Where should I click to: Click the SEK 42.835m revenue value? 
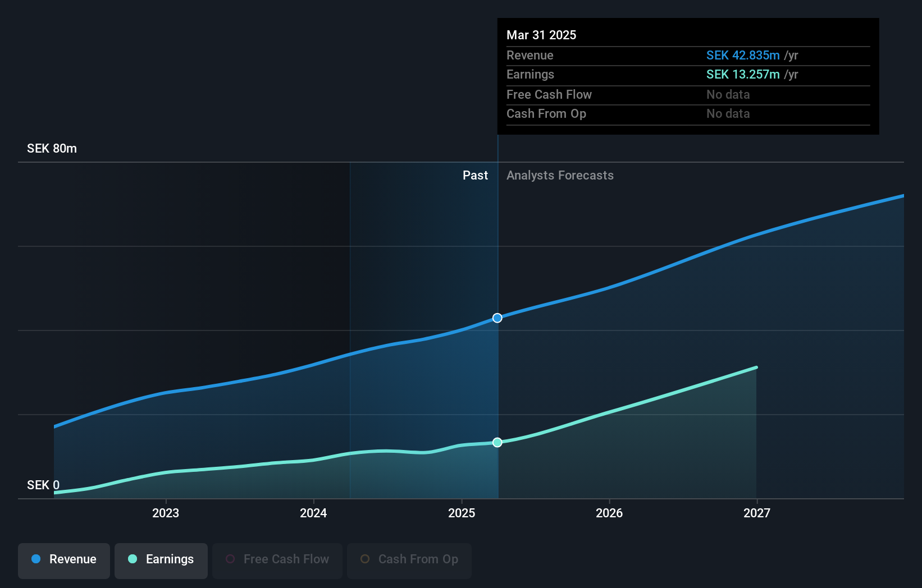point(743,55)
